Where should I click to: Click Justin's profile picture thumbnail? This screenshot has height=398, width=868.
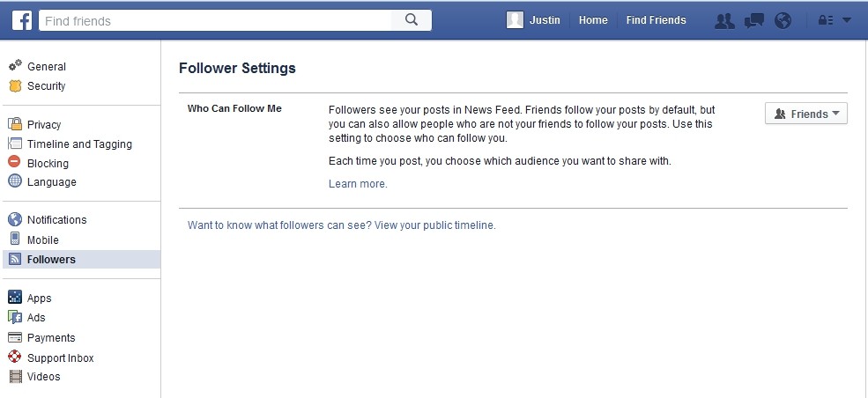point(515,20)
